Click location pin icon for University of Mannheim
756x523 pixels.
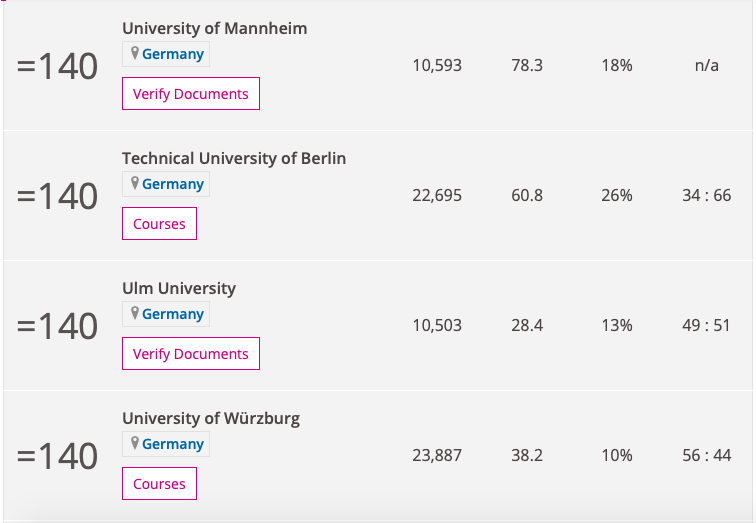tap(134, 53)
